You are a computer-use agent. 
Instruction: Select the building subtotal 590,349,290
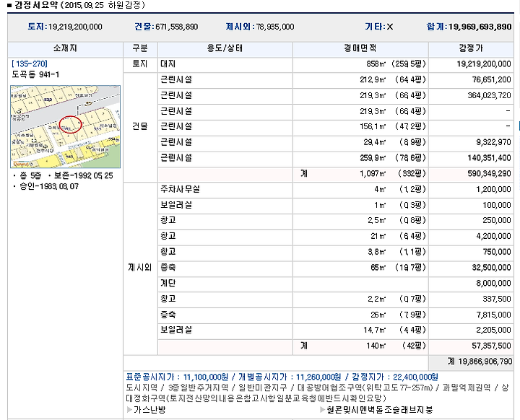pyautogui.click(x=490, y=174)
